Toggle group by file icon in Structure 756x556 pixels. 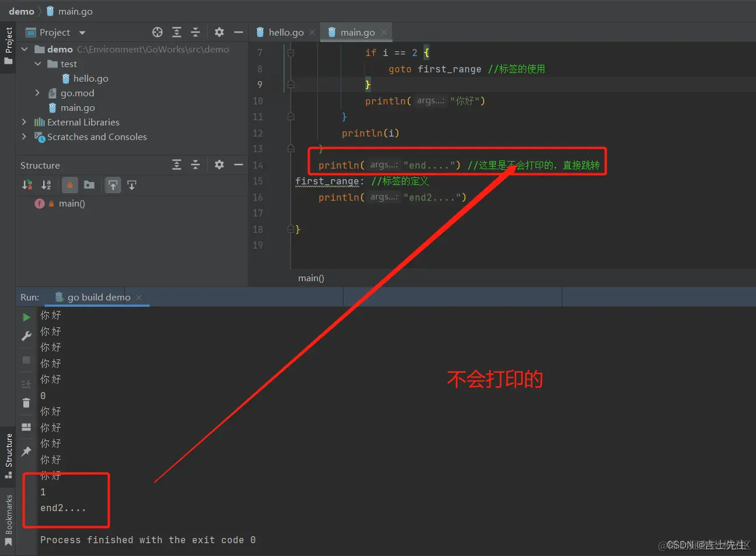(x=89, y=185)
